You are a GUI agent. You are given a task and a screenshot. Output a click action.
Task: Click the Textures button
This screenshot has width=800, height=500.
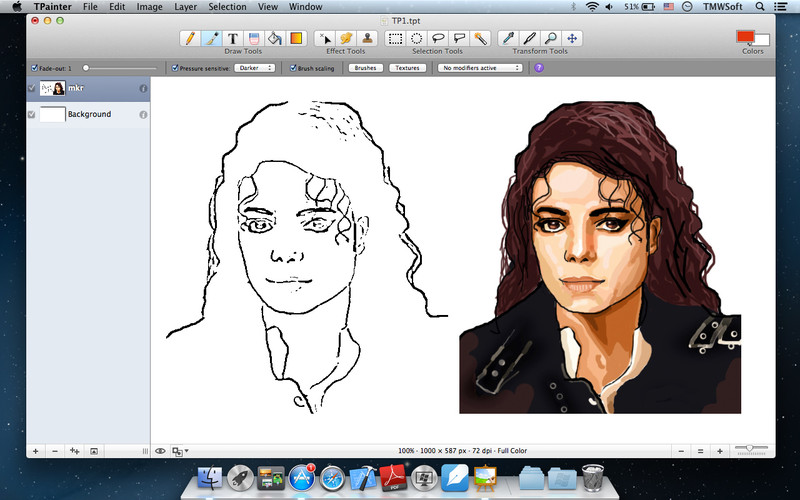408,68
